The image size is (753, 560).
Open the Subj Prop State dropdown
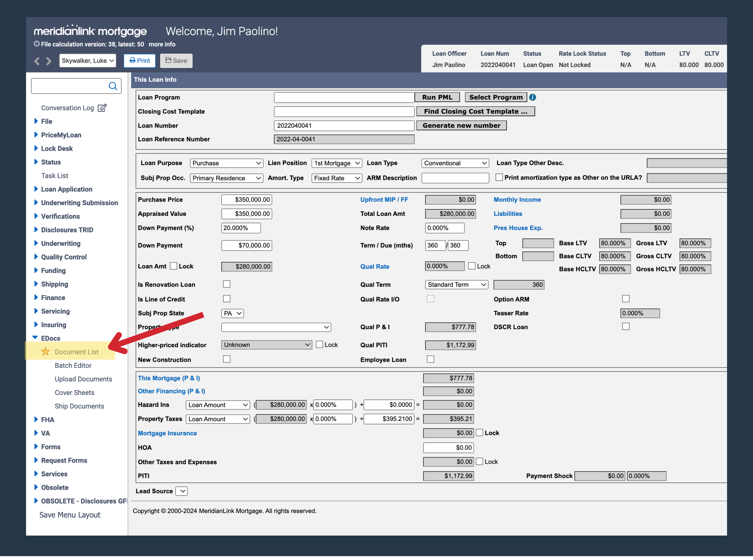pyautogui.click(x=232, y=313)
